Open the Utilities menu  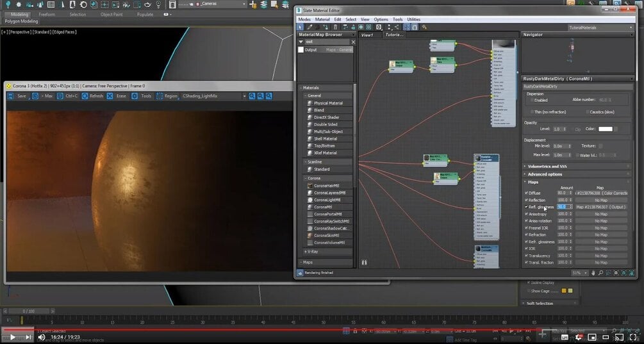413,19
